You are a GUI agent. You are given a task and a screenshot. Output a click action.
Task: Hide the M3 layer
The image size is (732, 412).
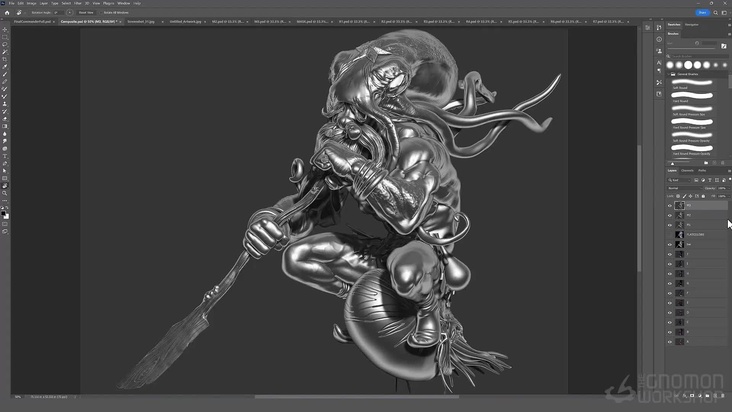[x=670, y=205]
